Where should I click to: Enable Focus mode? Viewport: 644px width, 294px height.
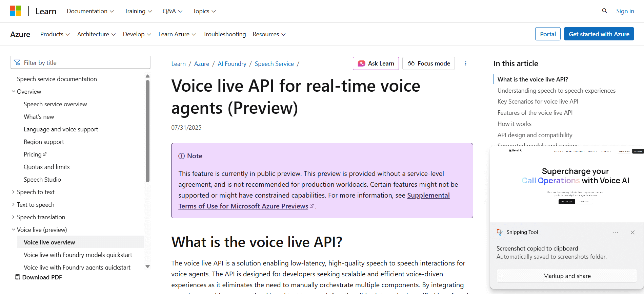(x=428, y=63)
